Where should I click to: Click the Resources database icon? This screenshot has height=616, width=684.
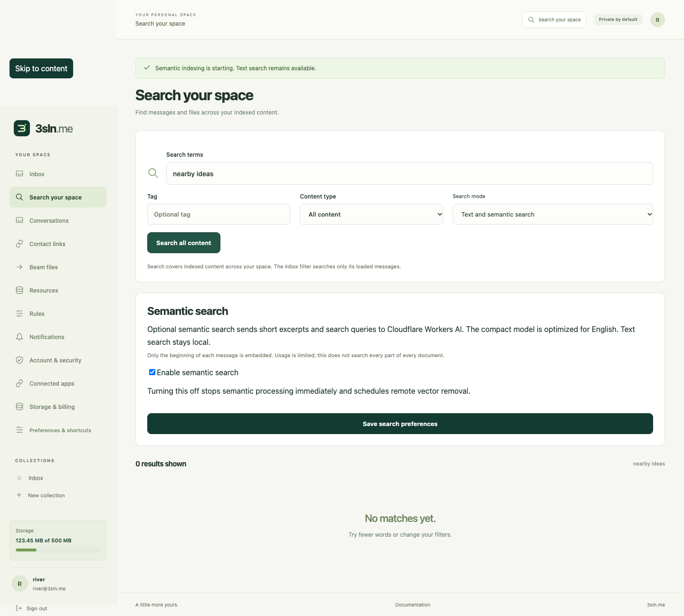pyautogui.click(x=19, y=290)
